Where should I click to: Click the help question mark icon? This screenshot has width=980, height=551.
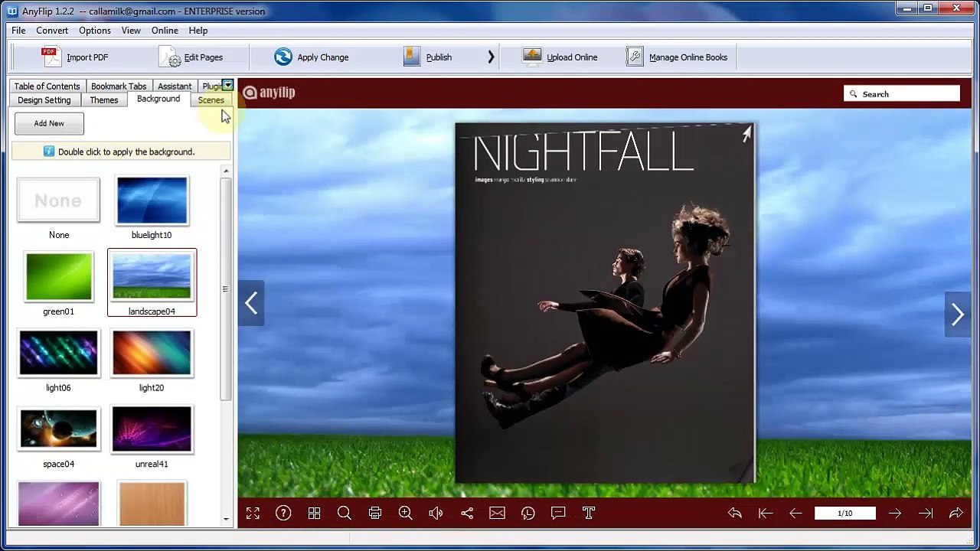283,514
